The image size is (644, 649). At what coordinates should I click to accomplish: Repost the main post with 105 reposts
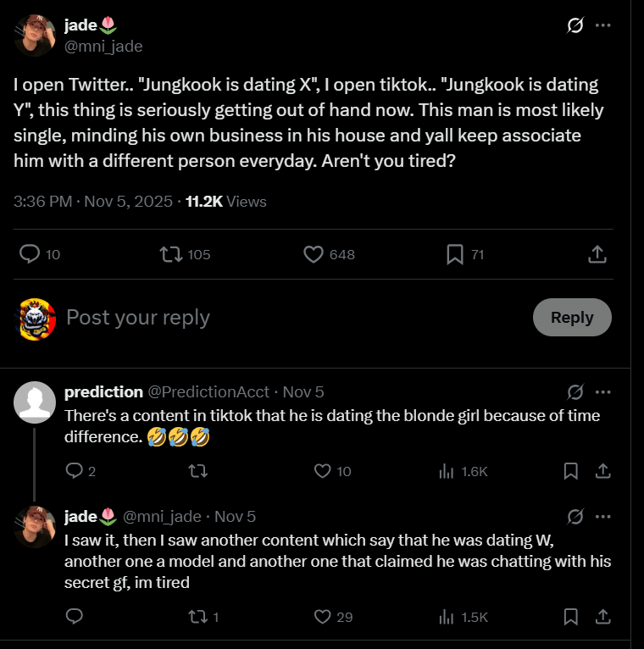(171, 254)
